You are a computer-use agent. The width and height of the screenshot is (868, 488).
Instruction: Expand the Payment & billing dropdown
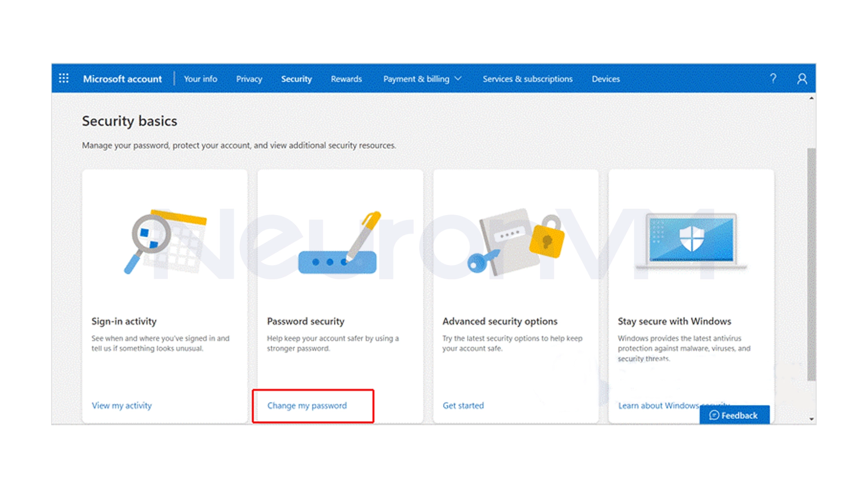[x=422, y=79]
